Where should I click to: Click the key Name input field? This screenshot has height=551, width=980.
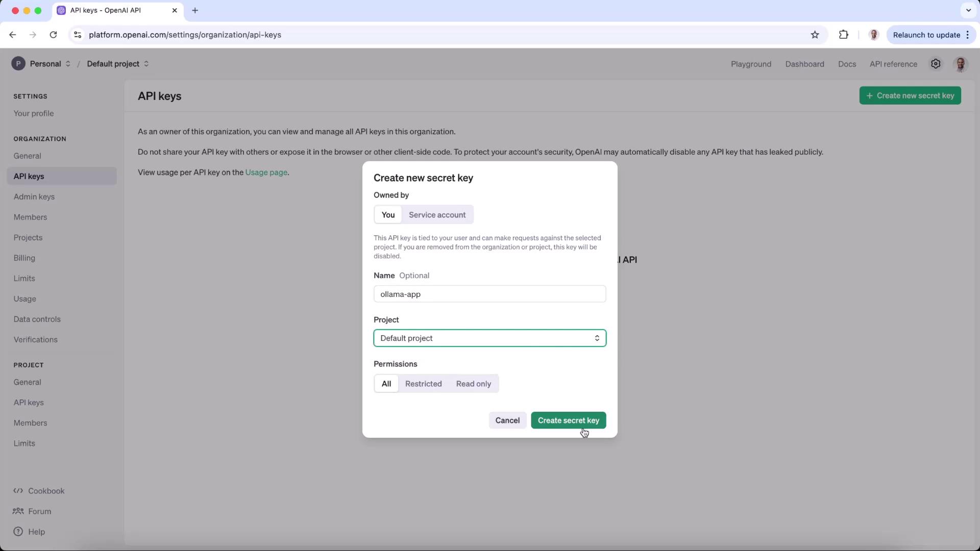coord(489,294)
